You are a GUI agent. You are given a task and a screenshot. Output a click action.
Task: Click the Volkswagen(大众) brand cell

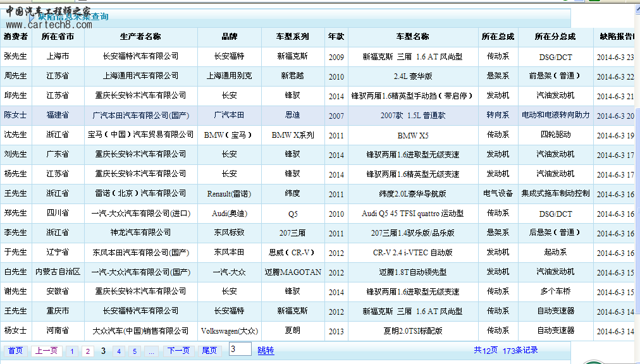pos(230,331)
